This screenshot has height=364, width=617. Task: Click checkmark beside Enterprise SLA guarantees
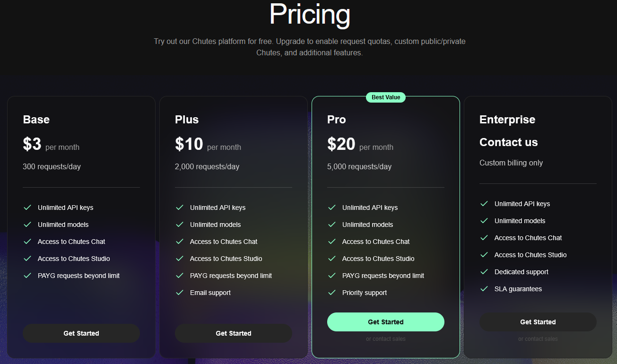(484, 289)
